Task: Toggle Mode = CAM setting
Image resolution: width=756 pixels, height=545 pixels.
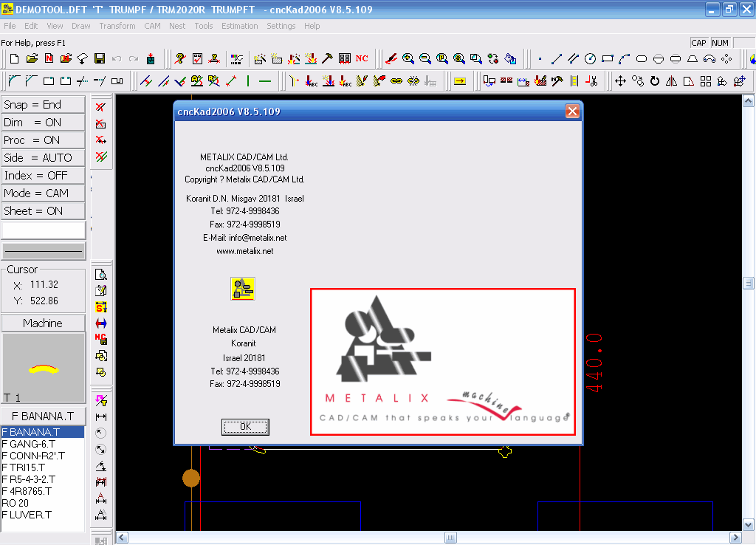Action: pyautogui.click(x=43, y=193)
